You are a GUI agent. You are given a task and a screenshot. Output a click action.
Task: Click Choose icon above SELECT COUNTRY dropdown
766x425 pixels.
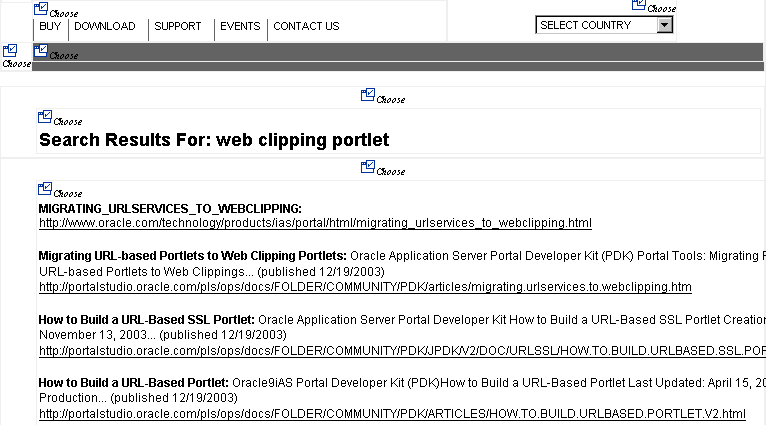click(x=639, y=5)
